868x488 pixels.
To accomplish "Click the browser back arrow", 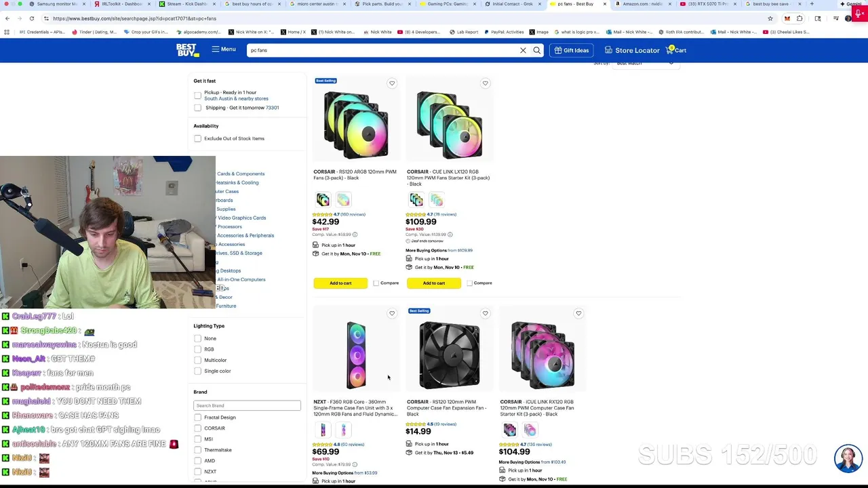I will pos(8,18).
